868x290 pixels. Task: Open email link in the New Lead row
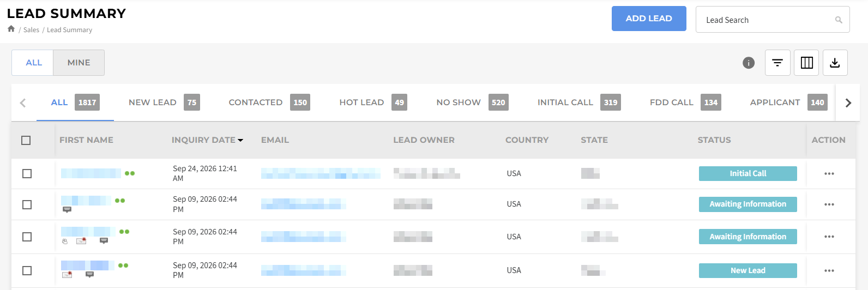[304, 270]
